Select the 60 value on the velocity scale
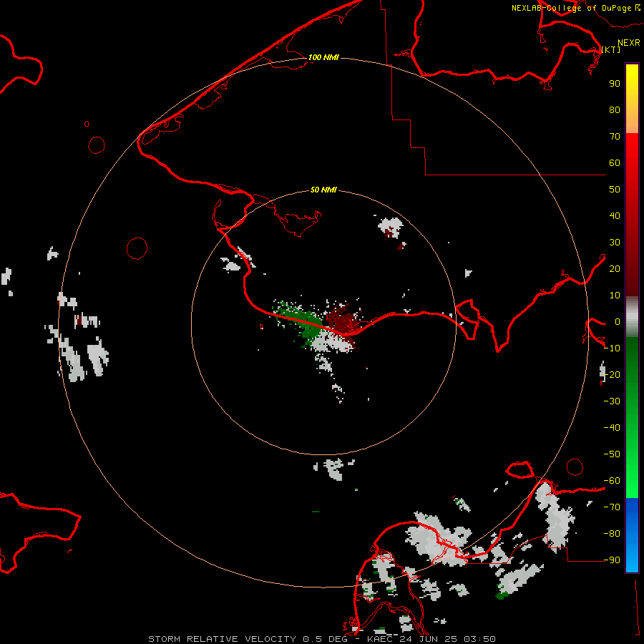The height and width of the screenshot is (644, 644). (x=615, y=162)
